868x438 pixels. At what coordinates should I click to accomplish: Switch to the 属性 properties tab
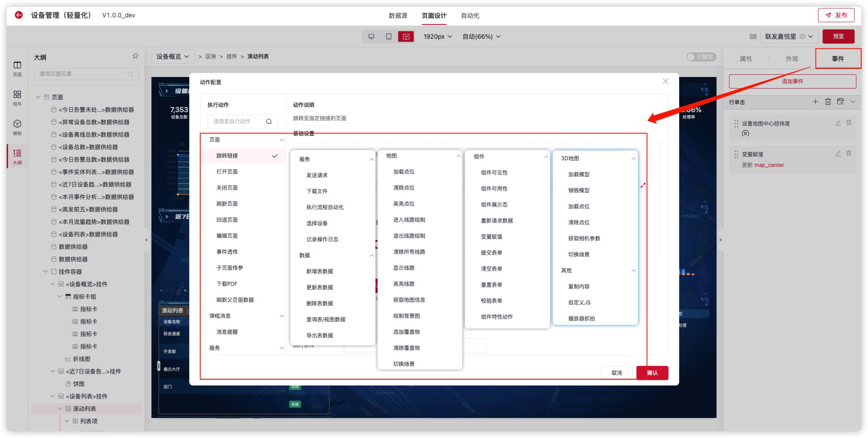tap(746, 59)
